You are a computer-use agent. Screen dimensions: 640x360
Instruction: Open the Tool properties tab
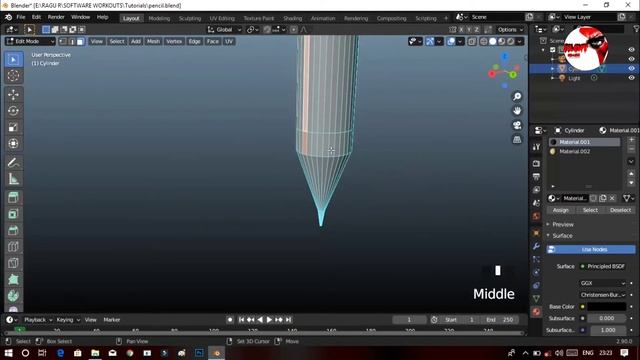click(x=536, y=147)
